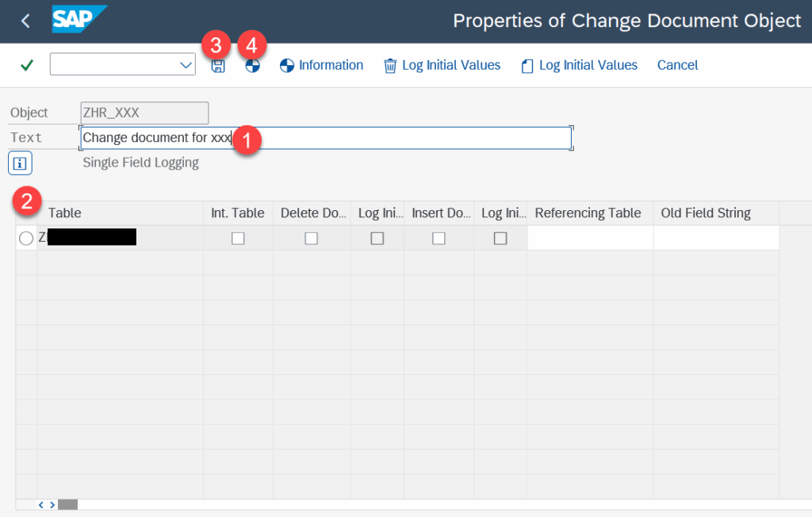Click the Old Field String column header
812x517 pixels.
point(706,213)
